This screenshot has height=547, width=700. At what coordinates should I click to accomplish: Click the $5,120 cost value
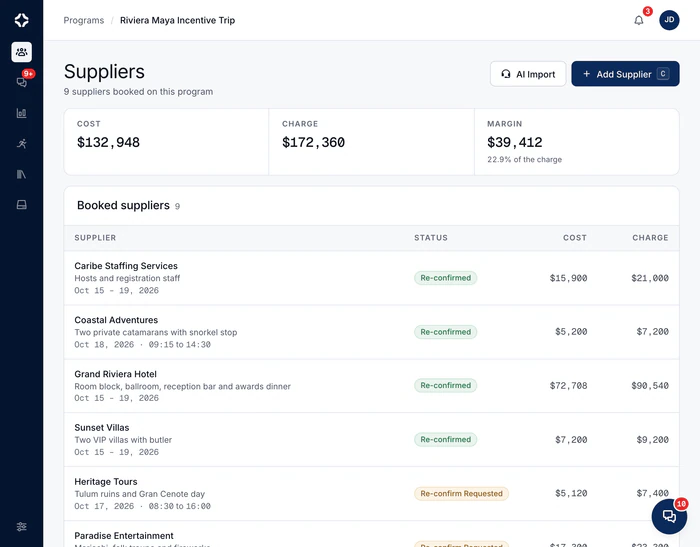(571, 493)
